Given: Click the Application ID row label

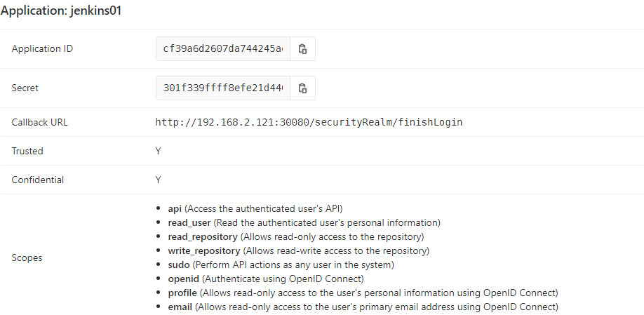Looking at the screenshot, I should [42, 49].
